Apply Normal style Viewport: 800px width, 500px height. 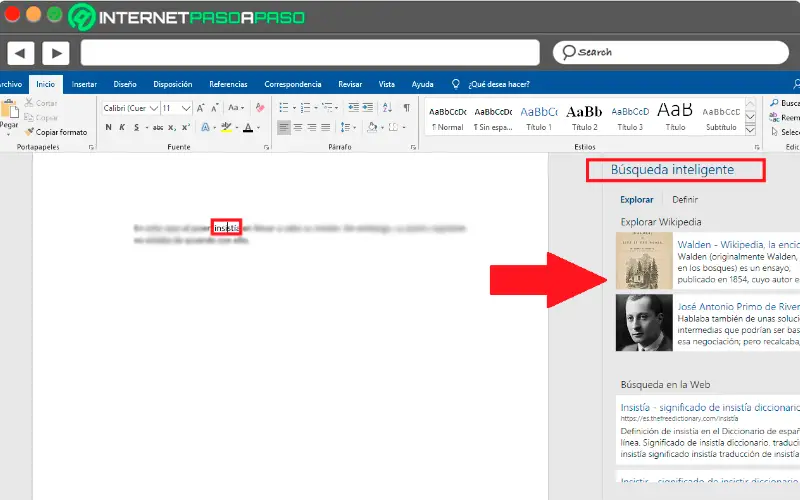(447, 118)
